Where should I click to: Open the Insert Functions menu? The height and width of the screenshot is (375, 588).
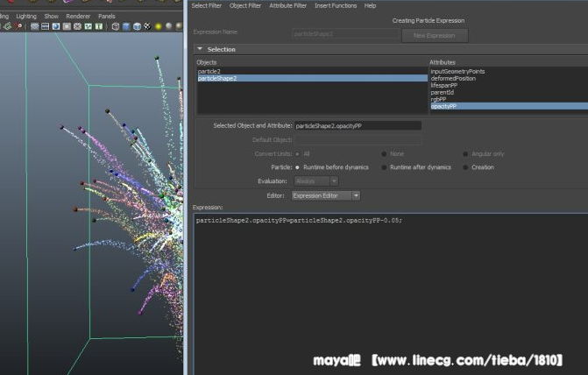tap(336, 5)
